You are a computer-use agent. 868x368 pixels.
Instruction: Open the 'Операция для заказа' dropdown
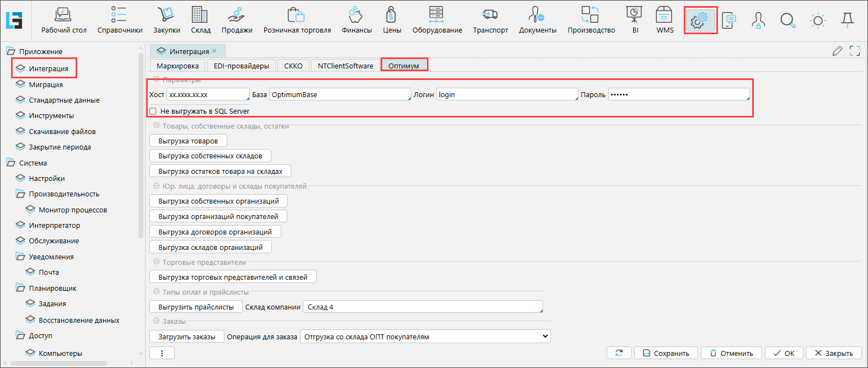point(425,337)
